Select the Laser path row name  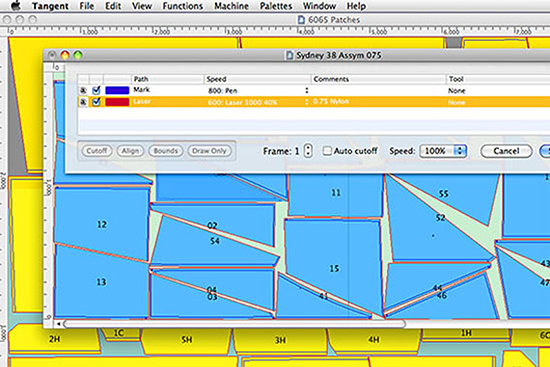pos(142,102)
